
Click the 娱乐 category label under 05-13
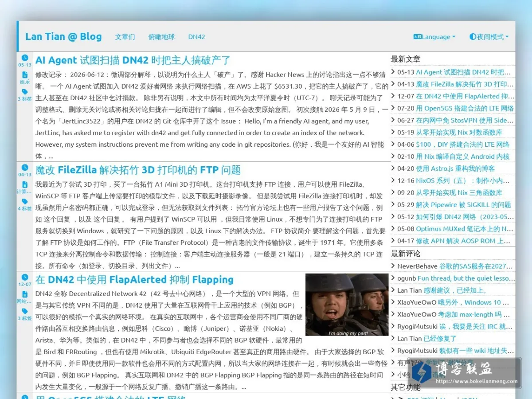point(25,82)
